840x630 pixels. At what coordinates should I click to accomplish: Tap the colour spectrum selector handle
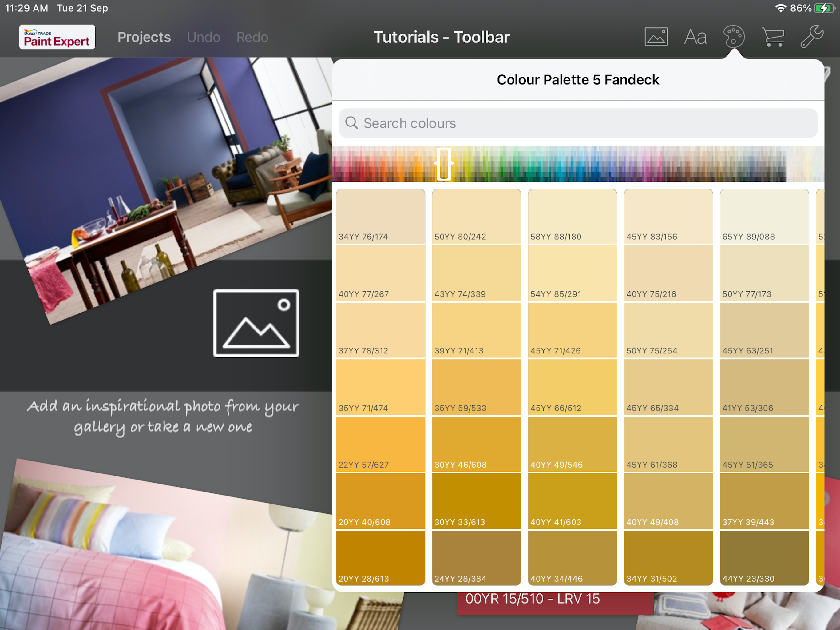point(444,164)
